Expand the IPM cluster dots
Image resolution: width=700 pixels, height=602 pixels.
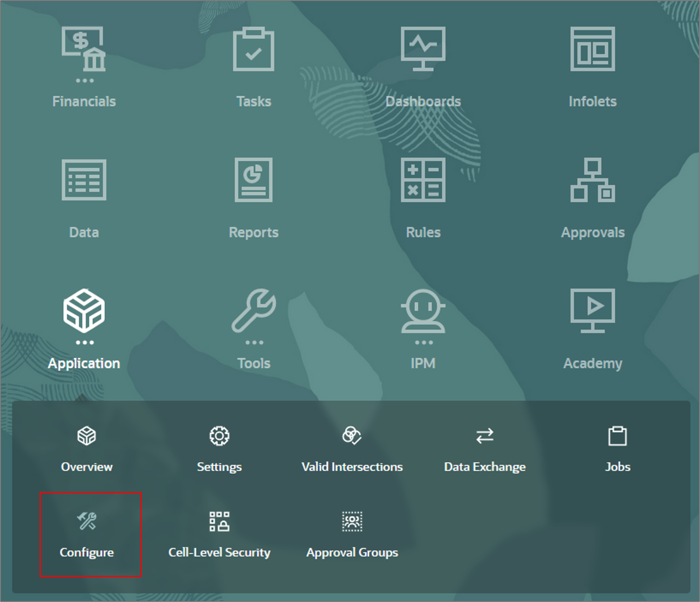(423, 342)
